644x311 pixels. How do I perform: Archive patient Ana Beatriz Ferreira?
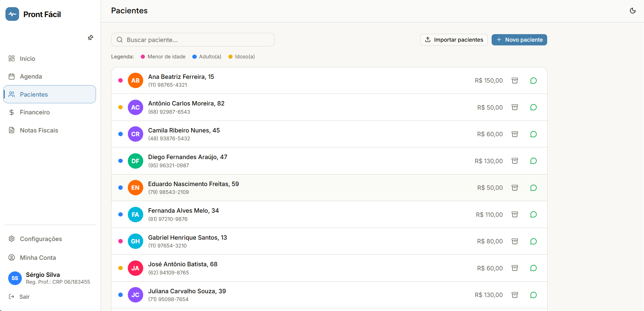(x=515, y=81)
